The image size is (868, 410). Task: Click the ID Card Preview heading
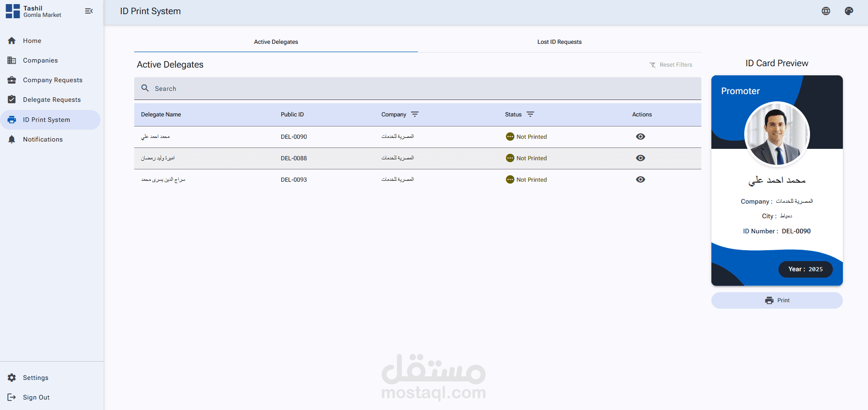[x=777, y=63]
